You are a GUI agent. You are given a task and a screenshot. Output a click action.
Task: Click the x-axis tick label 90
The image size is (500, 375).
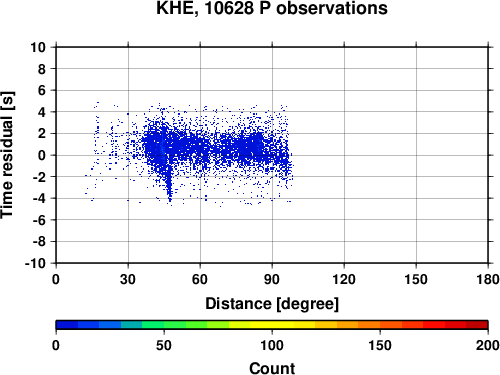tap(272, 279)
